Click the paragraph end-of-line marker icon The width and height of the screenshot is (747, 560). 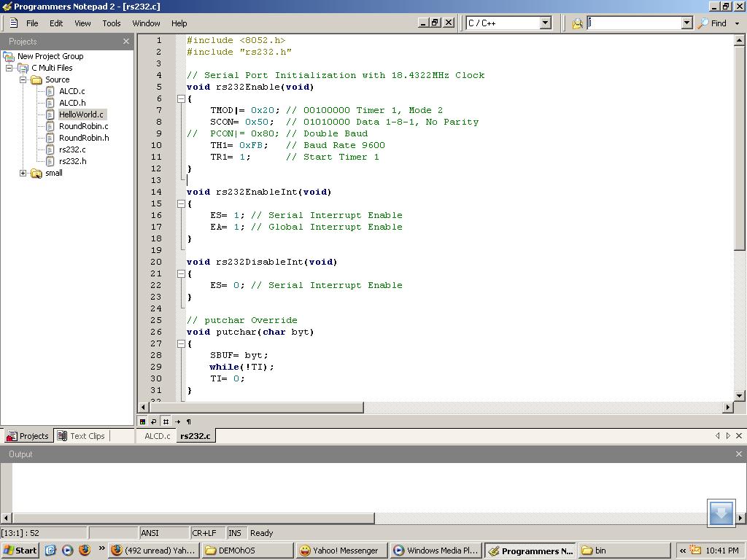point(188,421)
